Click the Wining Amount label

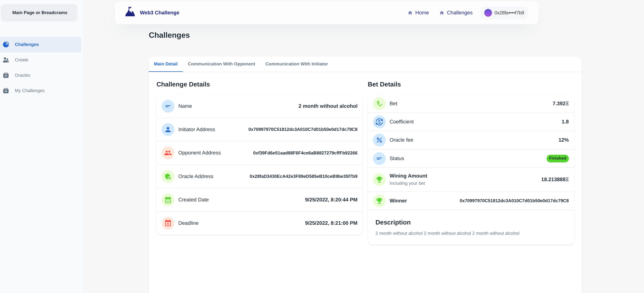[408, 176]
